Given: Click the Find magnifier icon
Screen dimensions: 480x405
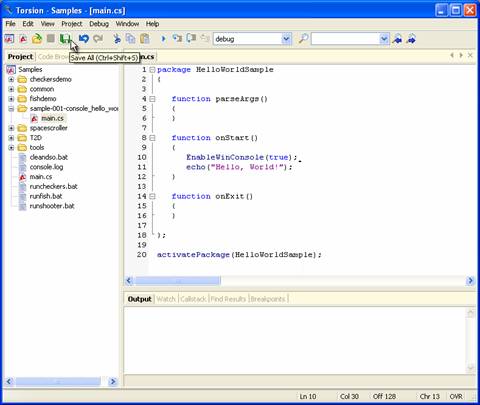Looking at the screenshot, I should (303, 39).
